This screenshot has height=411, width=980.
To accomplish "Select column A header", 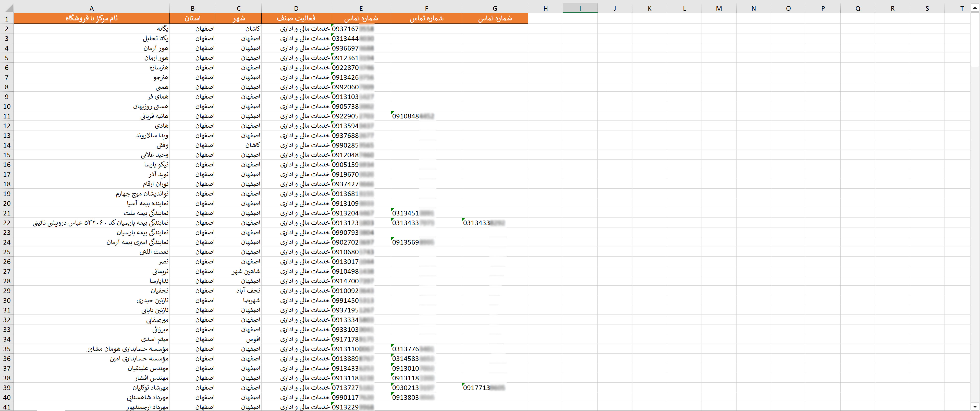I will click(91, 8).
